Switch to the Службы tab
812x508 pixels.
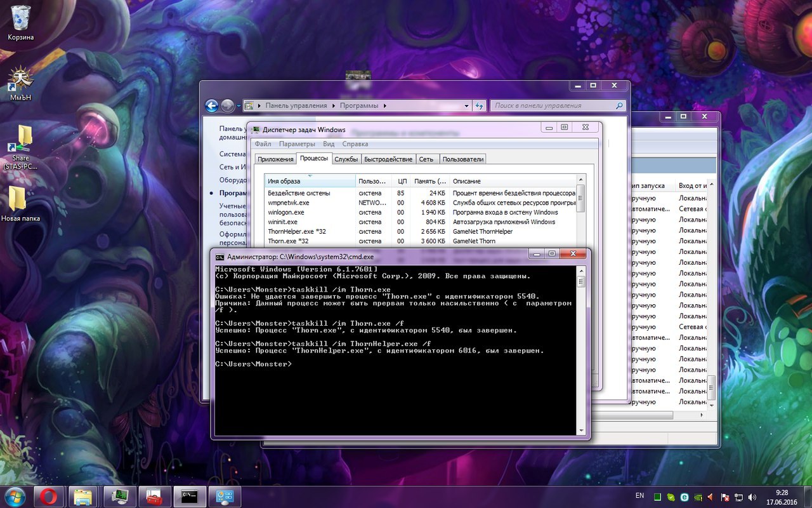pyautogui.click(x=346, y=159)
